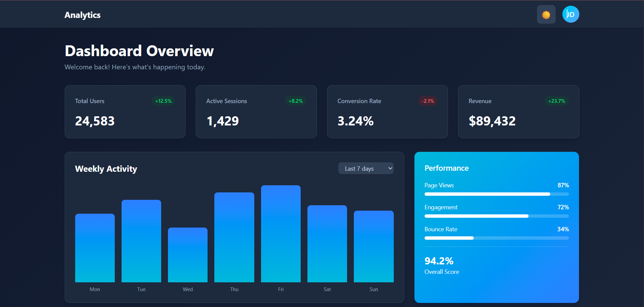
Task: Click the Conversion Rate card
Action: [387, 112]
